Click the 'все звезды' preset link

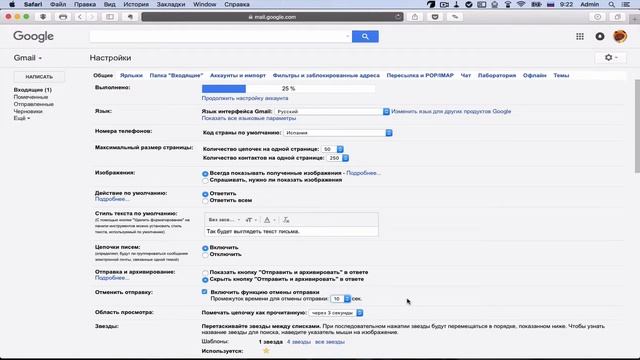pos(329,342)
